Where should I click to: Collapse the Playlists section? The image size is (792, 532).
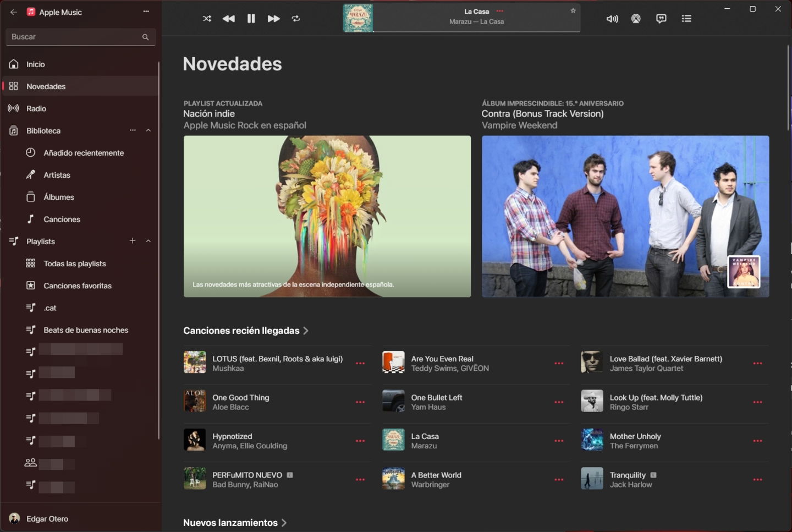148,241
